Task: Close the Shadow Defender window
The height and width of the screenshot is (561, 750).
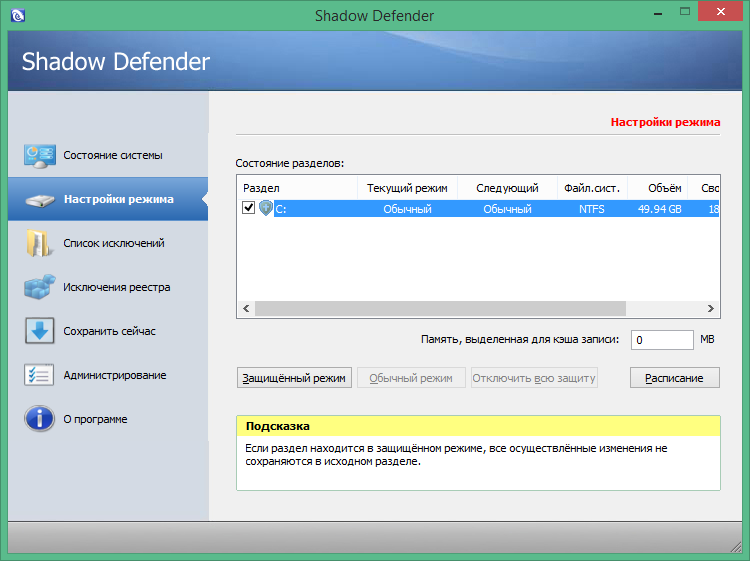Action: tap(720, 11)
